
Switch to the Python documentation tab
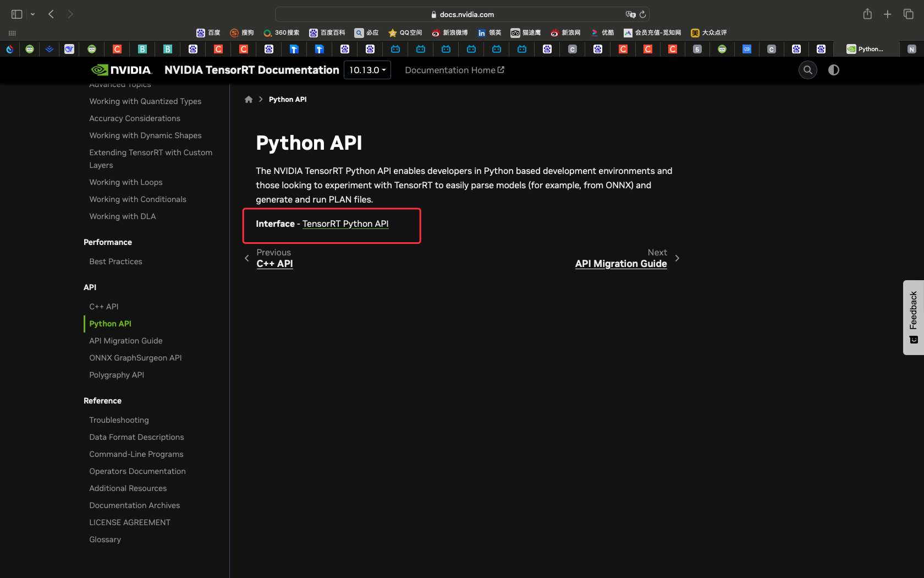pyautogui.click(x=869, y=49)
